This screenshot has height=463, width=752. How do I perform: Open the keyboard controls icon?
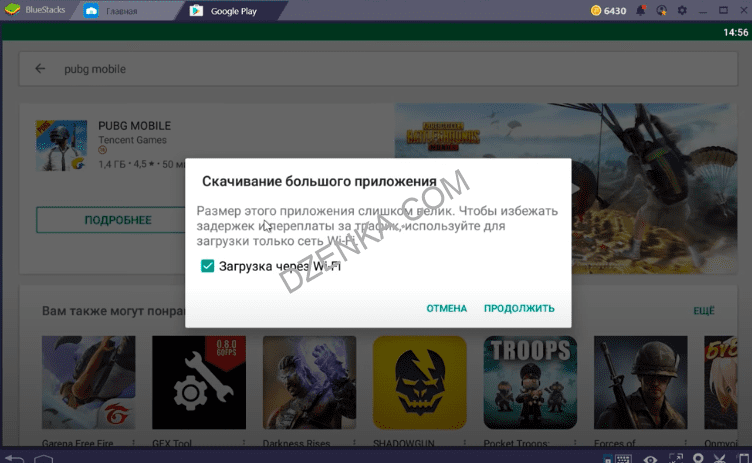[623, 459]
